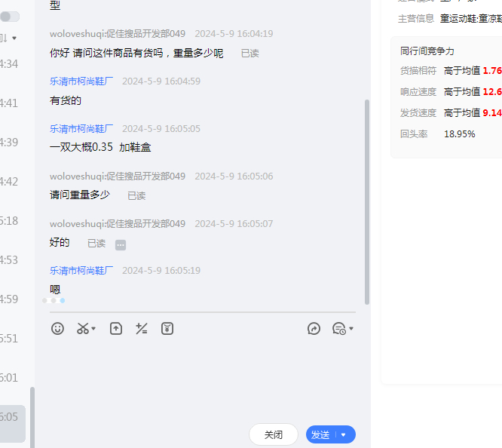Click the 主营信息 label
This screenshot has width=502, height=448.
point(416,19)
